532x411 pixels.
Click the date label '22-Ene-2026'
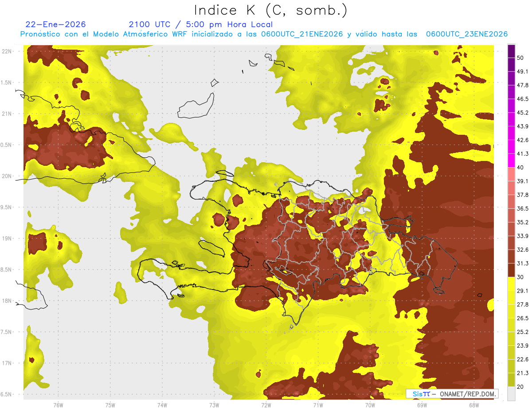point(55,24)
